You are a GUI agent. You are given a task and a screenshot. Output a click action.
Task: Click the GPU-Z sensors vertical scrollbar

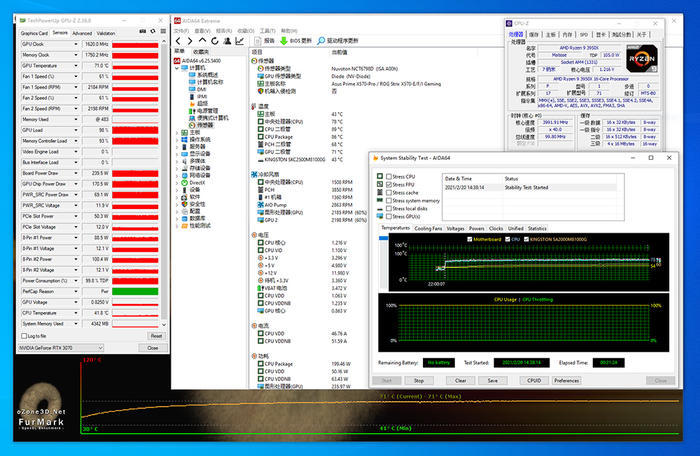tap(164, 182)
